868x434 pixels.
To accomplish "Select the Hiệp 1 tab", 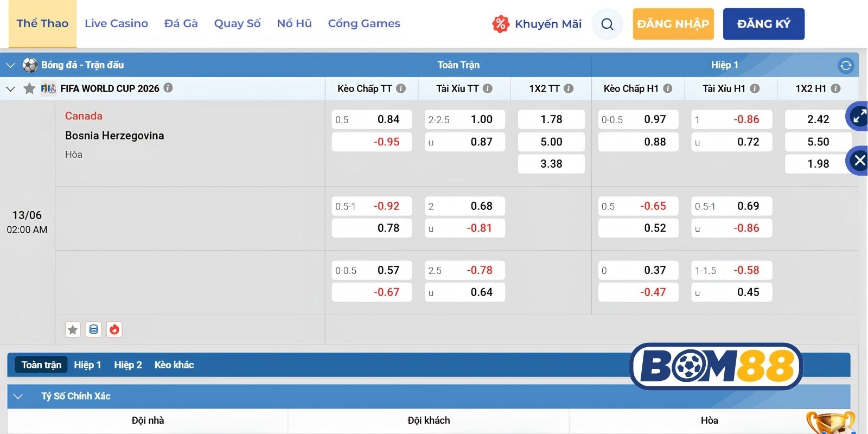I will pyautogui.click(x=88, y=365).
